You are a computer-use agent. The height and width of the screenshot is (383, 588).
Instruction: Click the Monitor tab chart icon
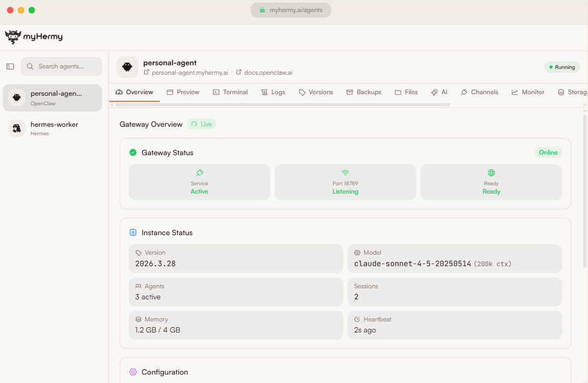(515, 92)
